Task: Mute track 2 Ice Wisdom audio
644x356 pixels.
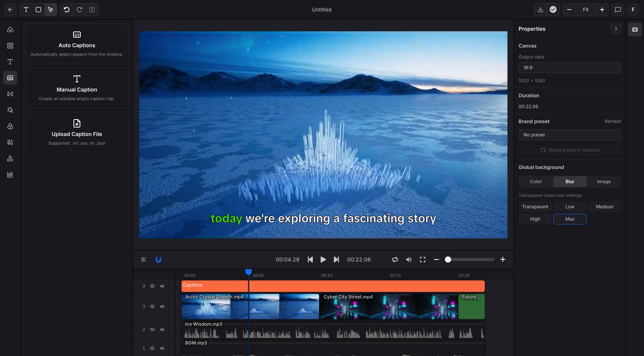Action: point(162,330)
